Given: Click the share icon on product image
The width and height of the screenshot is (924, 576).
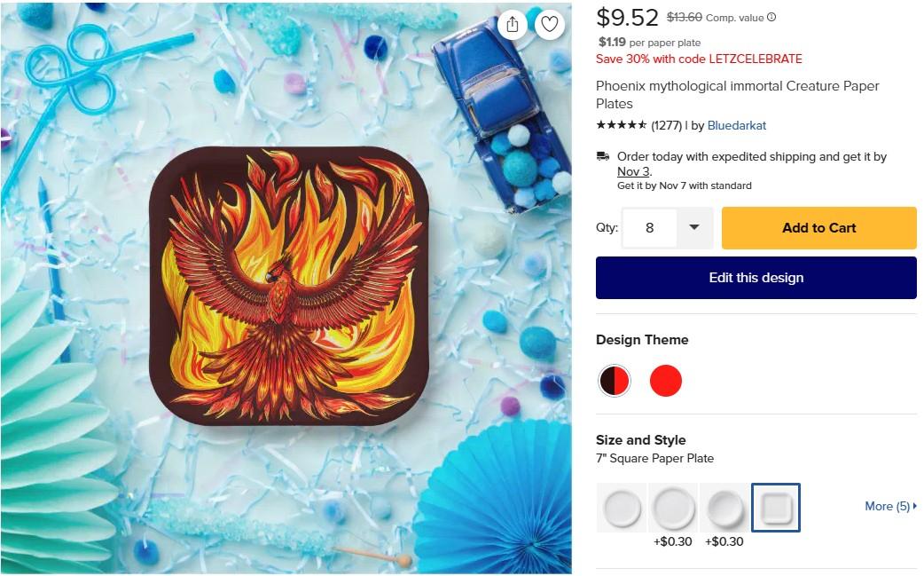Looking at the screenshot, I should (512, 24).
